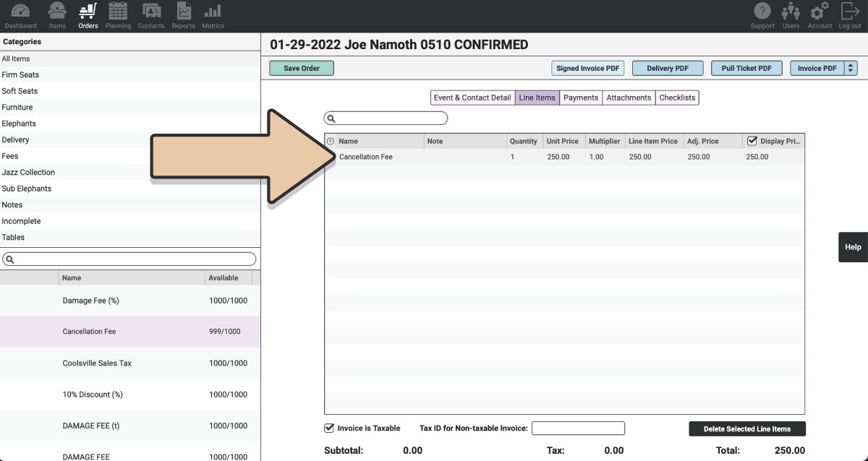Switch to the Payments tab

[x=581, y=98]
